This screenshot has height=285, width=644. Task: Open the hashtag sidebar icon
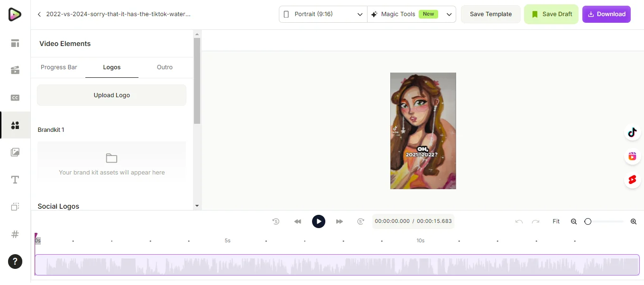point(15,234)
